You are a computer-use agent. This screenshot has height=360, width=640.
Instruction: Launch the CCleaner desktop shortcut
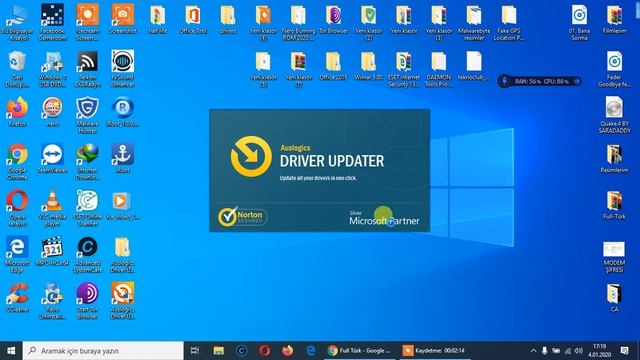click(17, 297)
